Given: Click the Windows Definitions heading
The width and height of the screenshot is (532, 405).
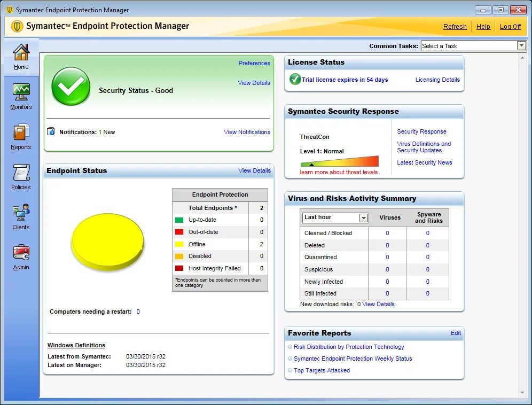Looking at the screenshot, I should (x=76, y=345).
